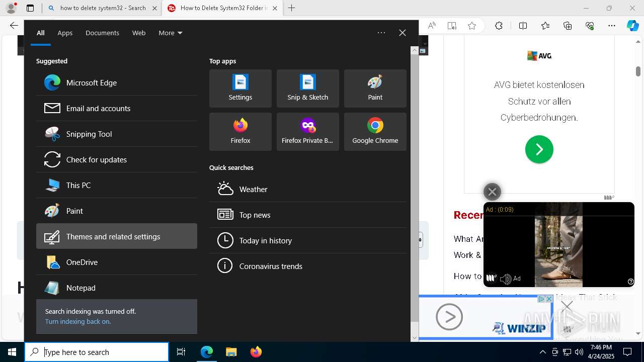Expand the More filter dropdown
The height and width of the screenshot is (362, 644).
coord(171,33)
